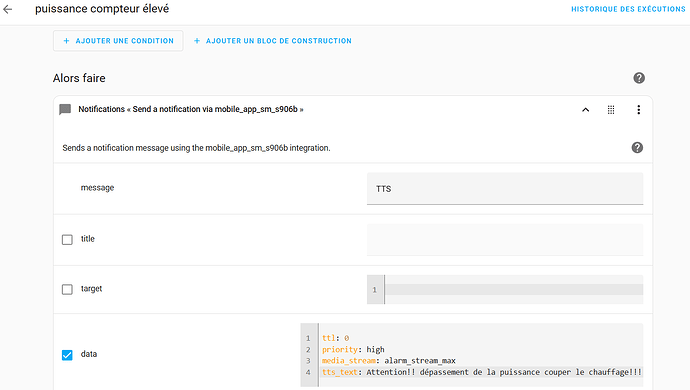Image resolution: width=690 pixels, height=390 pixels.
Task: Click the title input field
Action: pos(505,240)
